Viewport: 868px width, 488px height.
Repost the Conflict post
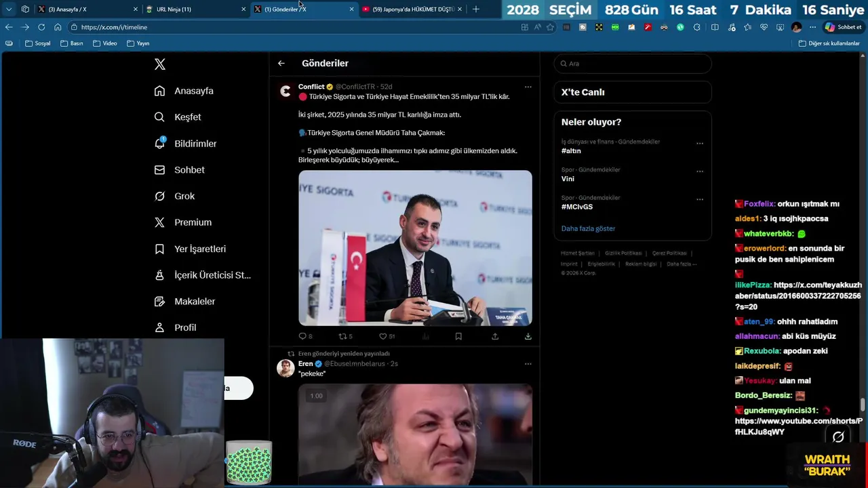[x=346, y=336]
